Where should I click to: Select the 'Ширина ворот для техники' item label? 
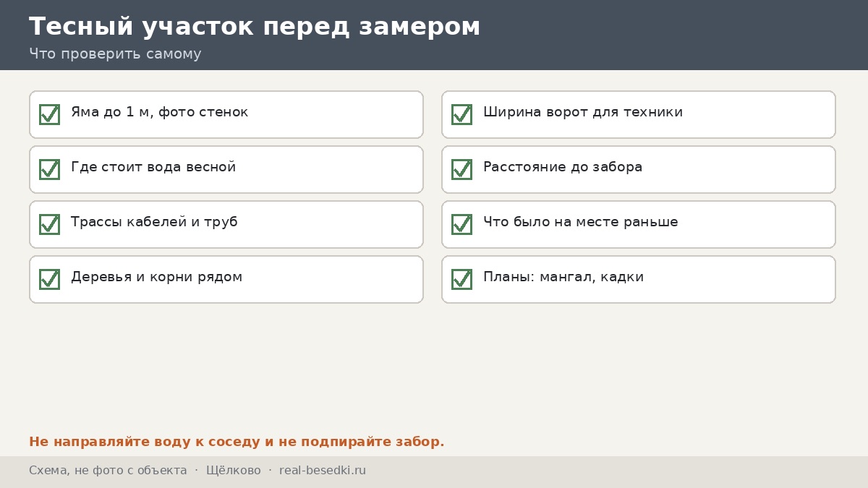583,112
